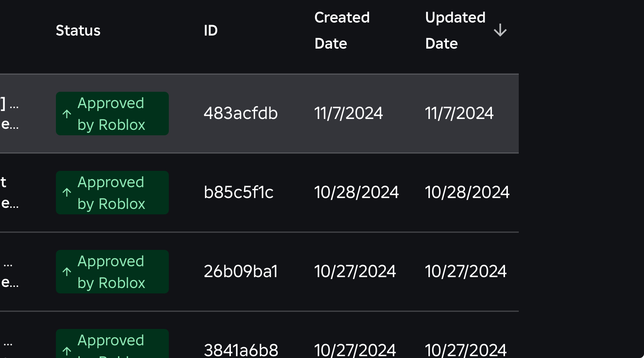644x358 pixels.
Task: Click Approved by Roblox badge for 483acfdb
Action: click(113, 114)
